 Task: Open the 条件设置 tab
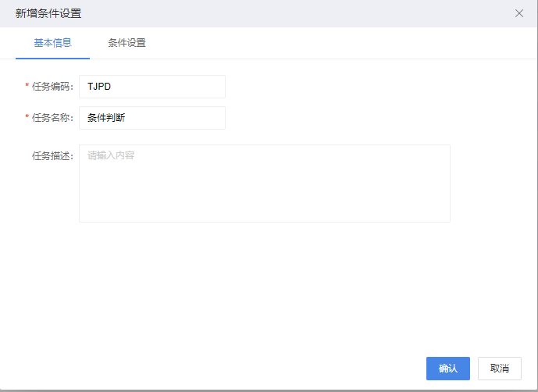127,43
